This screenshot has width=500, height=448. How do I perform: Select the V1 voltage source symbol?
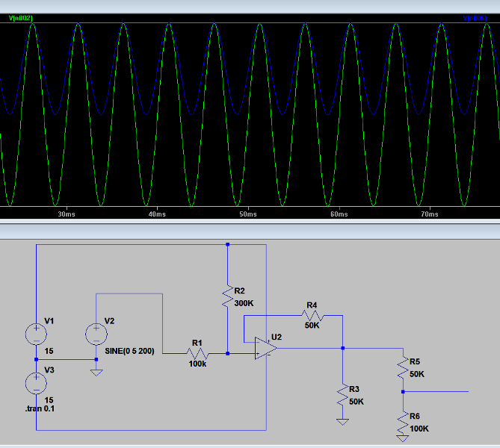(x=36, y=334)
